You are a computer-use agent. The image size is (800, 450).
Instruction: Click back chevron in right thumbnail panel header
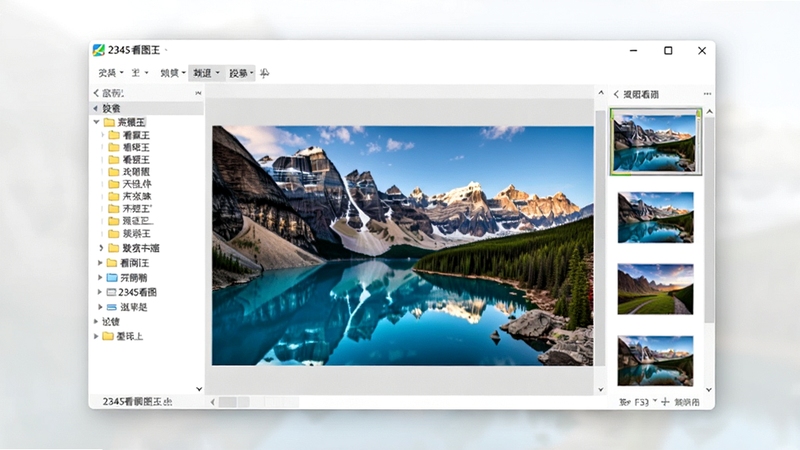click(616, 94)
